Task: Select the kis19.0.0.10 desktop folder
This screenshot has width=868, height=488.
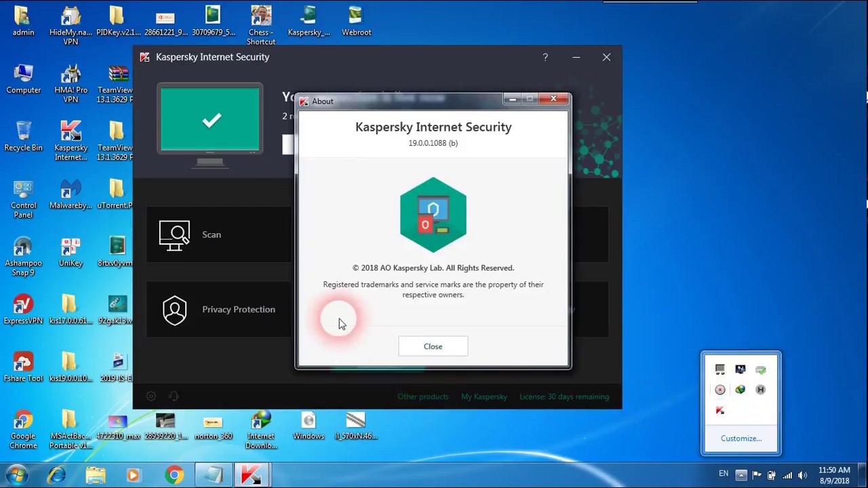Action: (71, 367)
